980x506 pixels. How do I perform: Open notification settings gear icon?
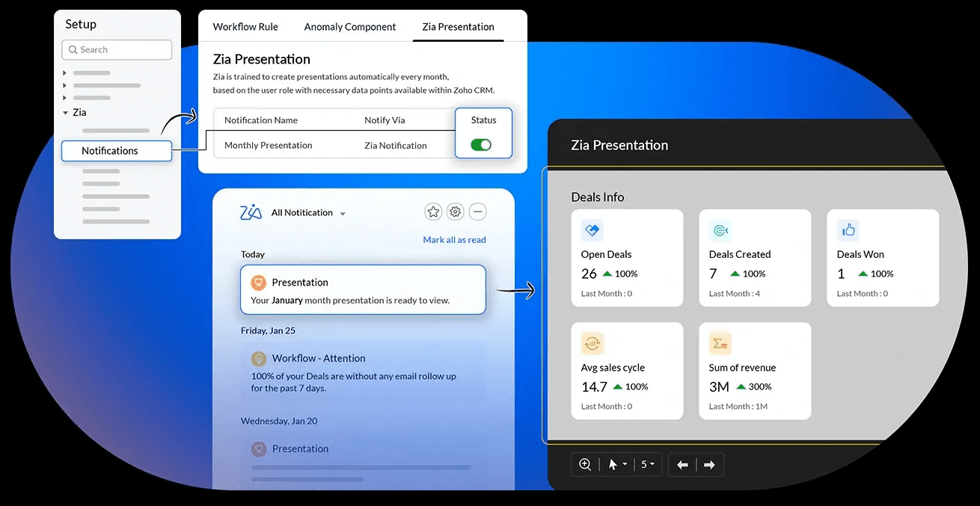pos(455,212)
